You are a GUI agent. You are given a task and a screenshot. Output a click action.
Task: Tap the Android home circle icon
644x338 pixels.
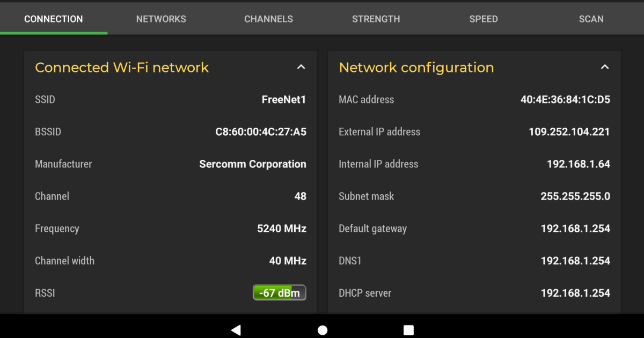(x=322, y=329)
